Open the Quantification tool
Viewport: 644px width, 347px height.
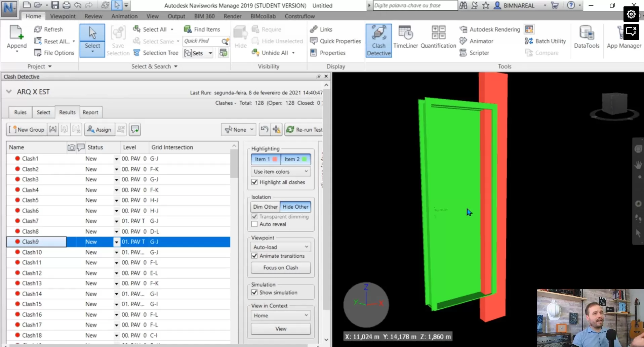pos(438,37)
